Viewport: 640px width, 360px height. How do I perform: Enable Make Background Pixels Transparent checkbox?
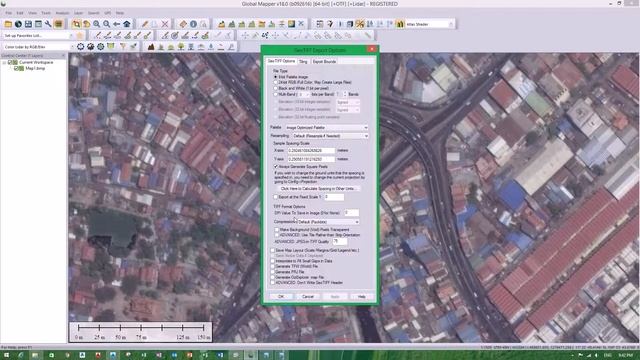coord(277,230)
